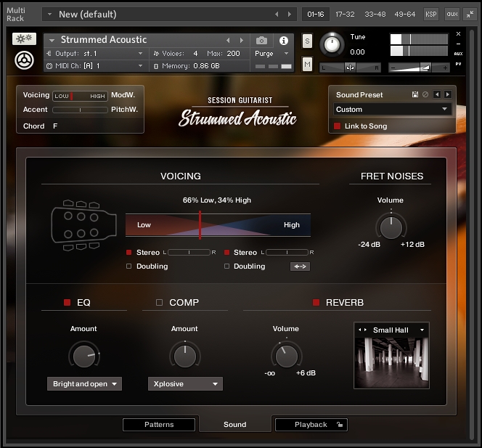Click the delete preset circle-slash icon

[x=425, y=94]
